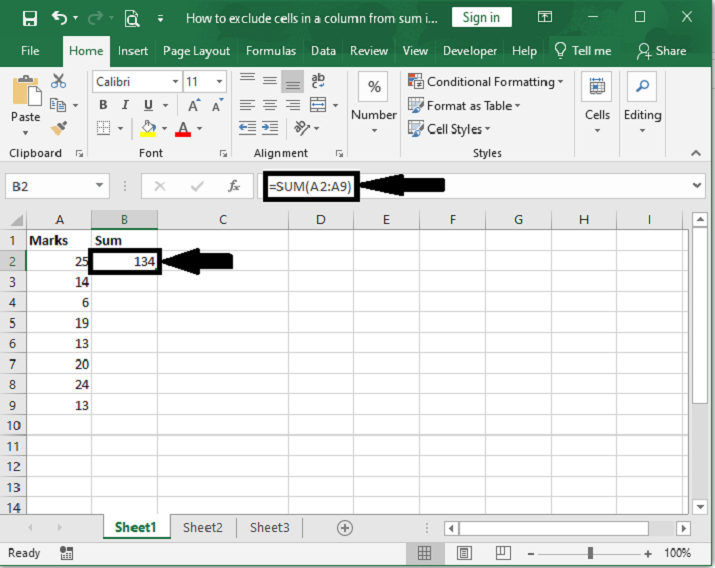
Task: Open Format as Table menu
Action: tap(464, 106)
